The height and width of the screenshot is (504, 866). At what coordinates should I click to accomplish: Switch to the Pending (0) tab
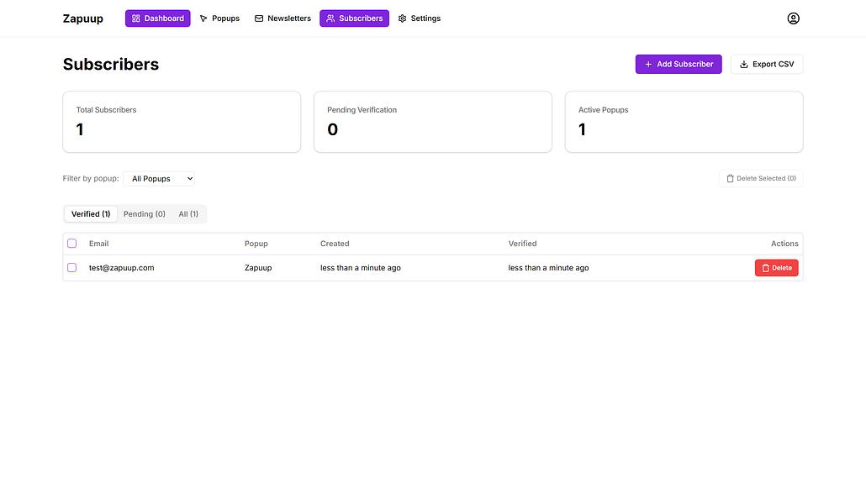144,213
